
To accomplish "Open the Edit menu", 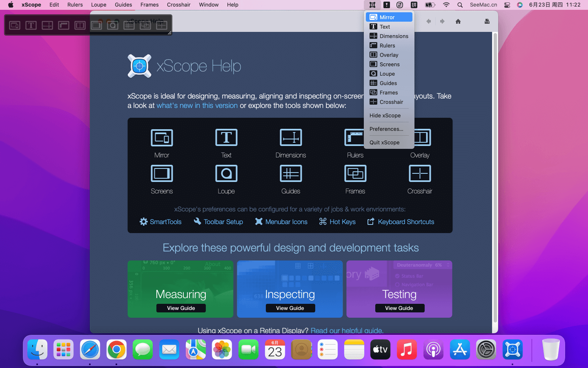I will (54, 5).
